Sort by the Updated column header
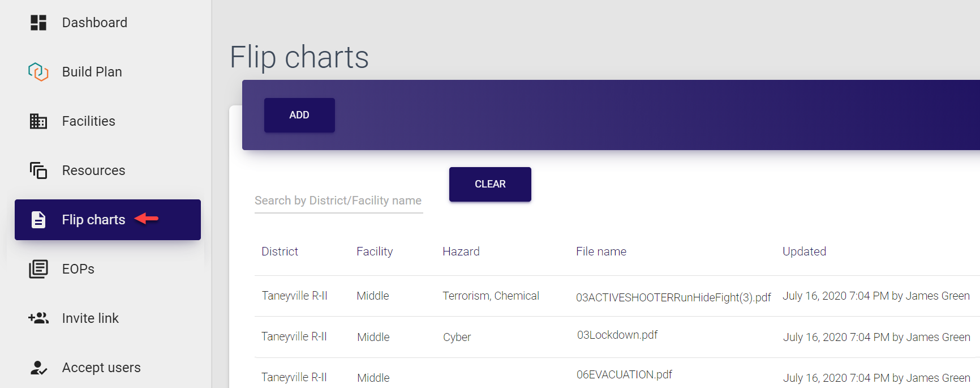 pyautogui.click(x=804, y=251)
